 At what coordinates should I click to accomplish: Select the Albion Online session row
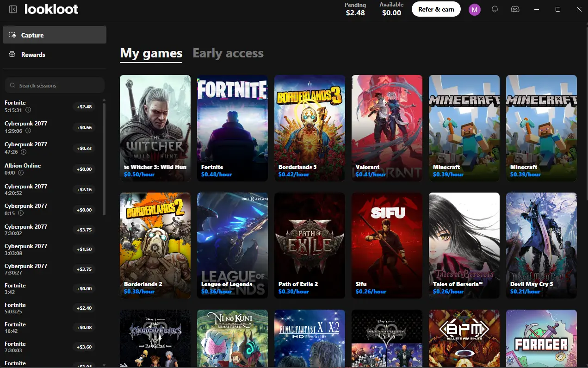point(50,169)
